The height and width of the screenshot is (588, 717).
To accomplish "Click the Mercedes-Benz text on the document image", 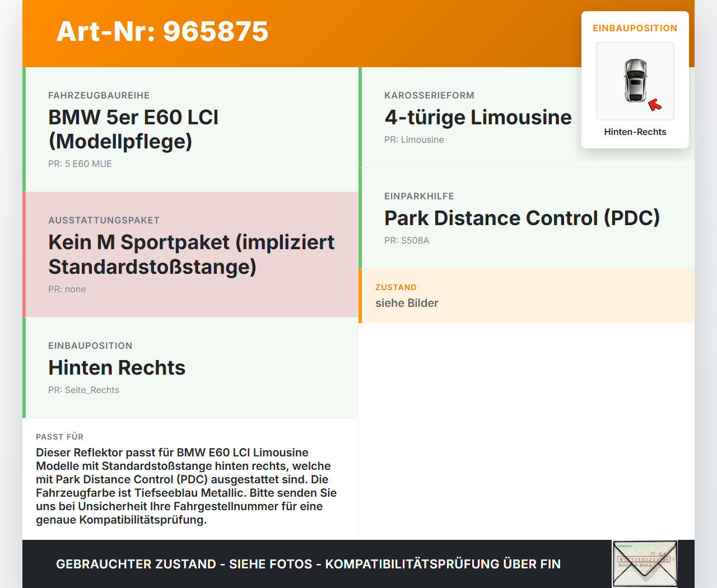I will click(x=635, y=565).
